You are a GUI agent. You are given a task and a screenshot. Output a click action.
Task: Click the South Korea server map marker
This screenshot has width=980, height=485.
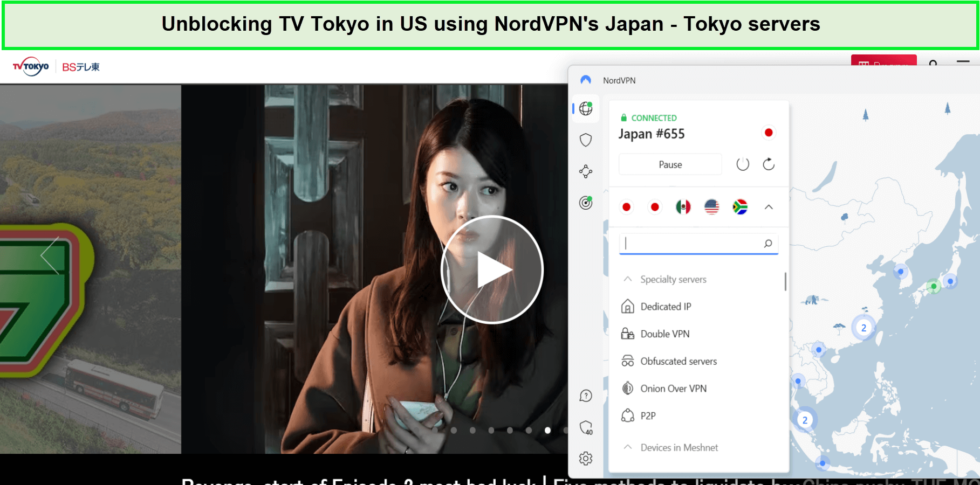900,272
